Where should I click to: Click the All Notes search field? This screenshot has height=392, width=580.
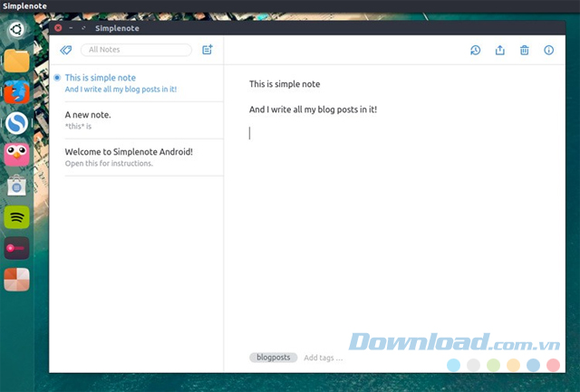click(136, 51)
